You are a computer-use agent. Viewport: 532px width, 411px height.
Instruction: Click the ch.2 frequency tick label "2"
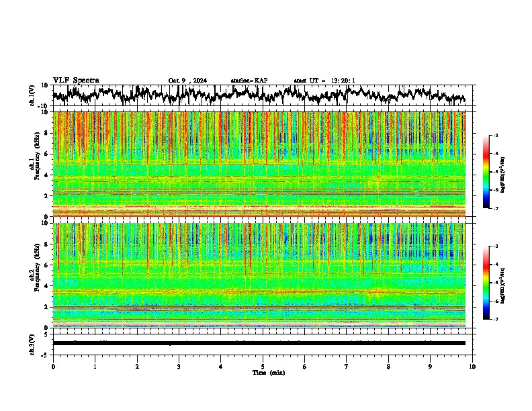[46, 307]
